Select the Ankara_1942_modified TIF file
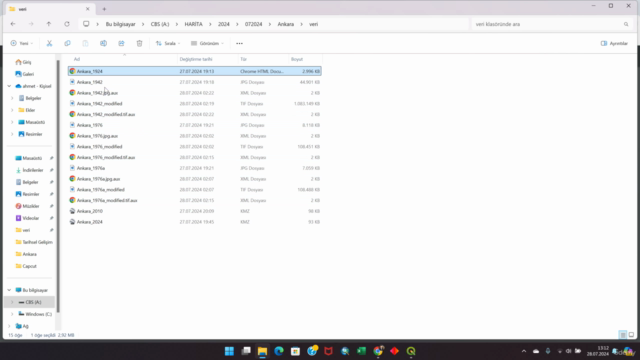Screen dimensions: 640x360 click(x=195, y=104)
